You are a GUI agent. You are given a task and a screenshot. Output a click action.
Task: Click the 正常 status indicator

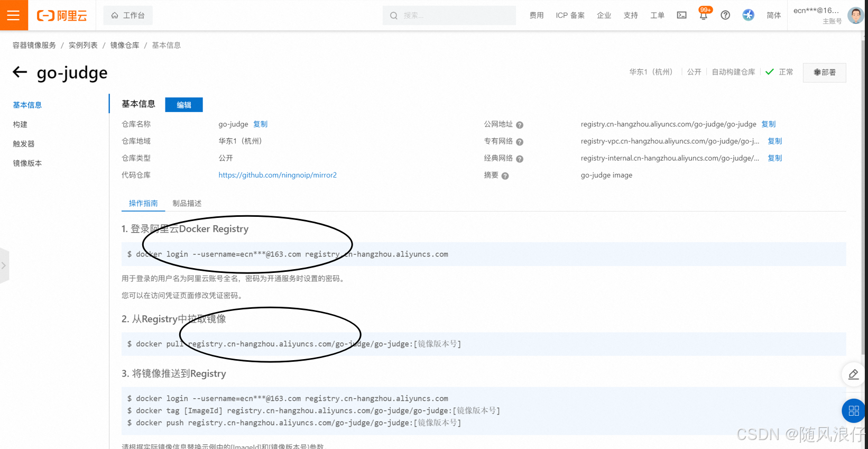(779, 72)
